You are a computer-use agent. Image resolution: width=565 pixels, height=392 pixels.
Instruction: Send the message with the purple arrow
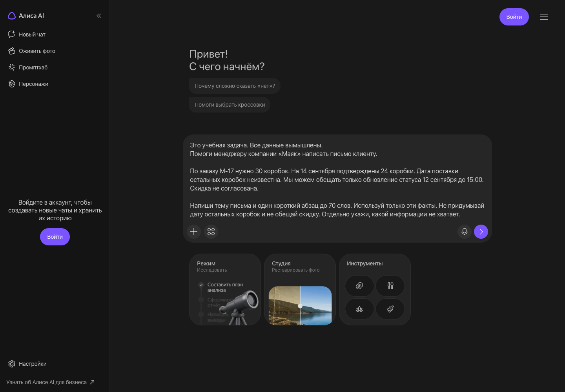(x=481, y=232)
